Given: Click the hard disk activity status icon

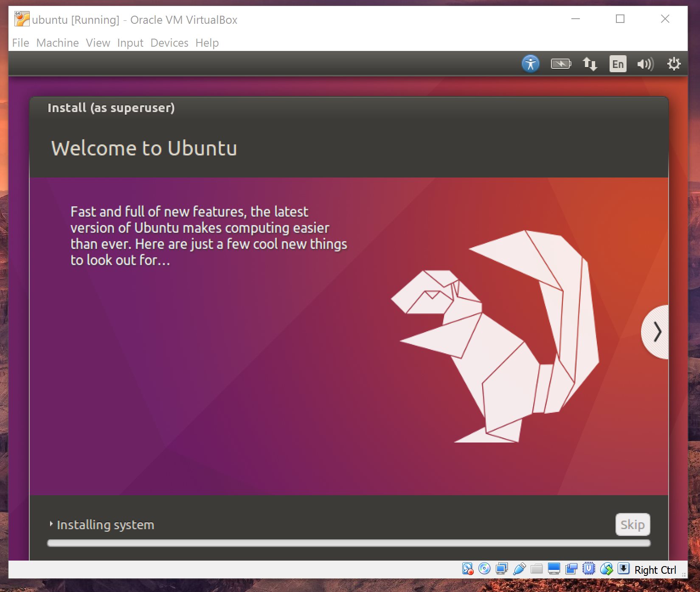Looking at the screenshot, I should click(467, 569).
